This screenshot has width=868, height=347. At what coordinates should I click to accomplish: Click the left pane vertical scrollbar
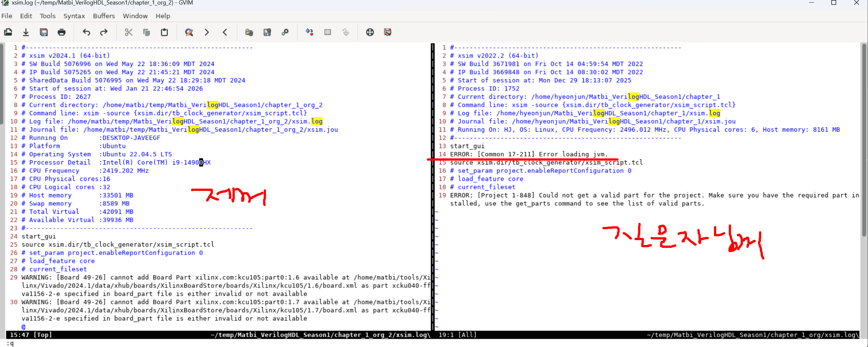(x=2, y=84)
